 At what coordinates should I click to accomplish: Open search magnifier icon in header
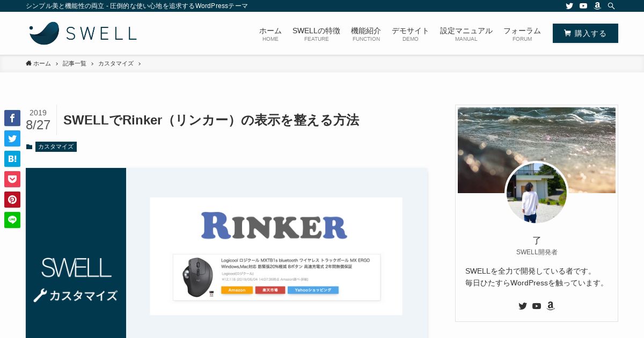pos(611,6)
